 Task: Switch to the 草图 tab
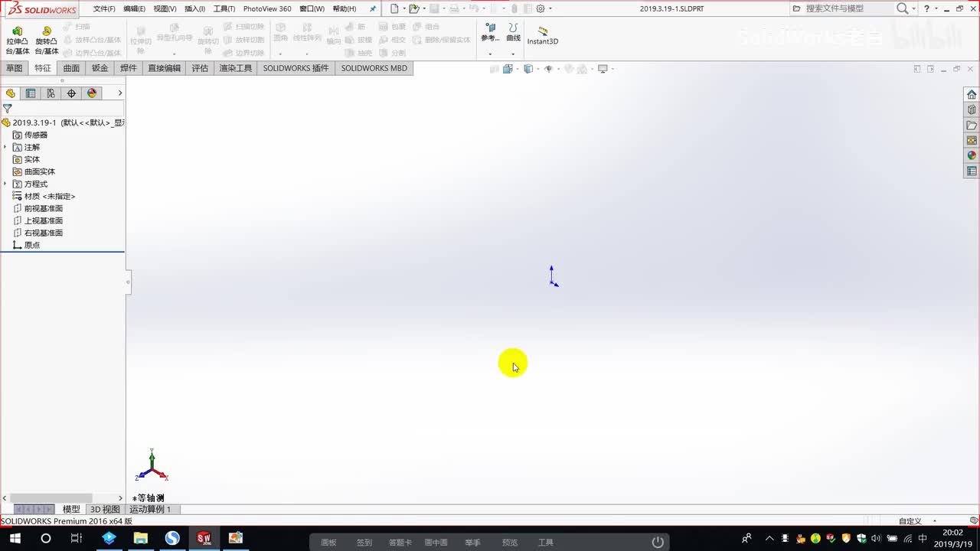click(x=15, y=68)
